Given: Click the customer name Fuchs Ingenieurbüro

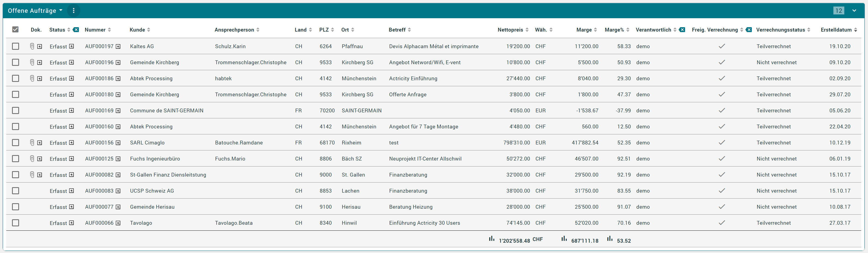Looking at the screenshot, I should click(x=155, y=159).
